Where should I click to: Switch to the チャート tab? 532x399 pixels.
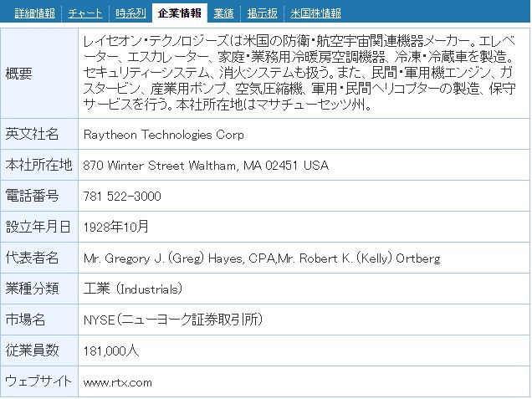pyautogui.click(x=84, y=13)
